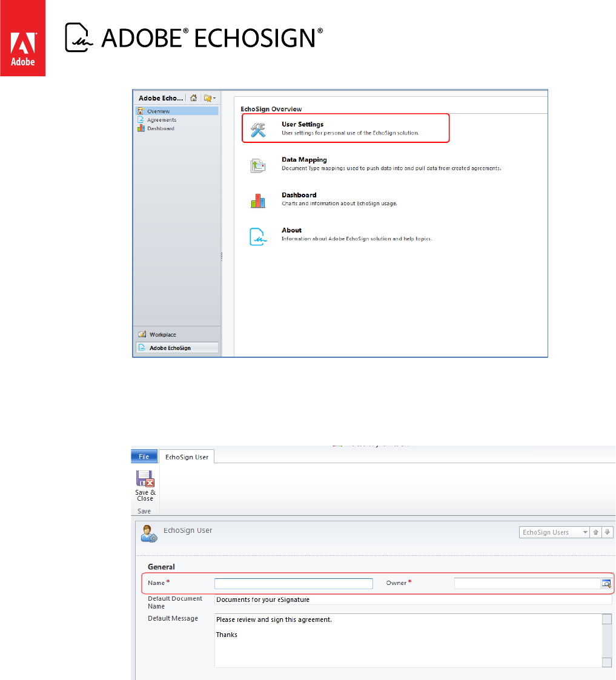Edit the Default Document Name field
The height and width of the screenshot is (680, 616).
pyautogui.click(x=413, y=600)
